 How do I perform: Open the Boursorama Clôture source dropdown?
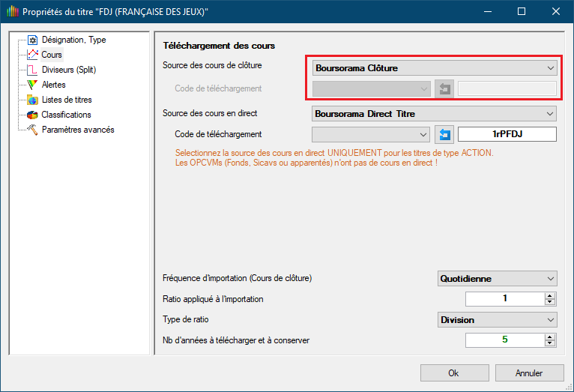click(x=435, y=68)
